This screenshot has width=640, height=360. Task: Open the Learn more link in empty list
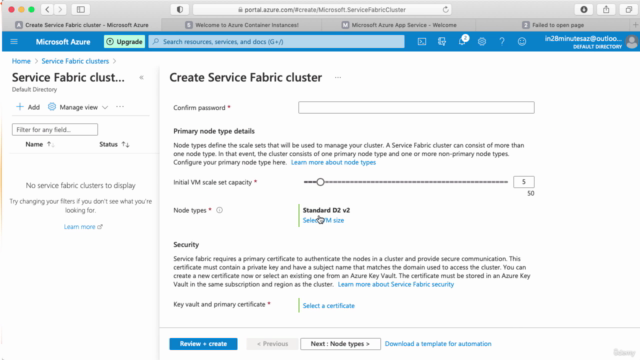pos(83,227)
